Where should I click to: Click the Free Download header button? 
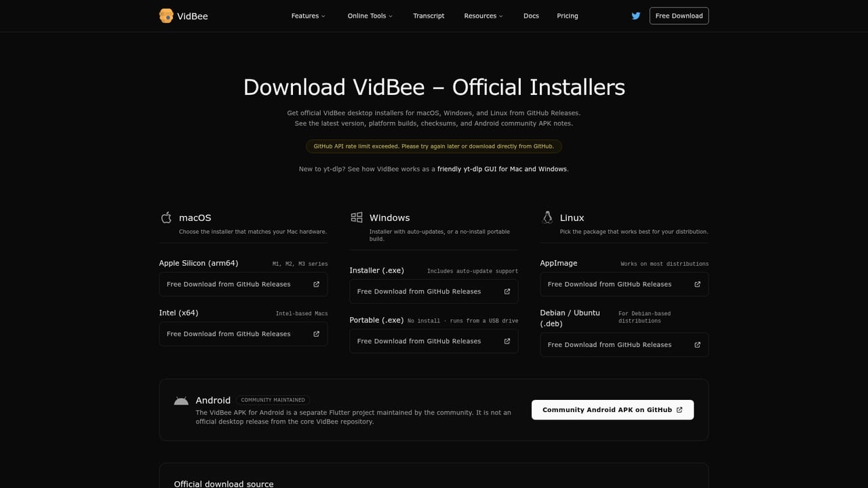click(x=679, y=16)
